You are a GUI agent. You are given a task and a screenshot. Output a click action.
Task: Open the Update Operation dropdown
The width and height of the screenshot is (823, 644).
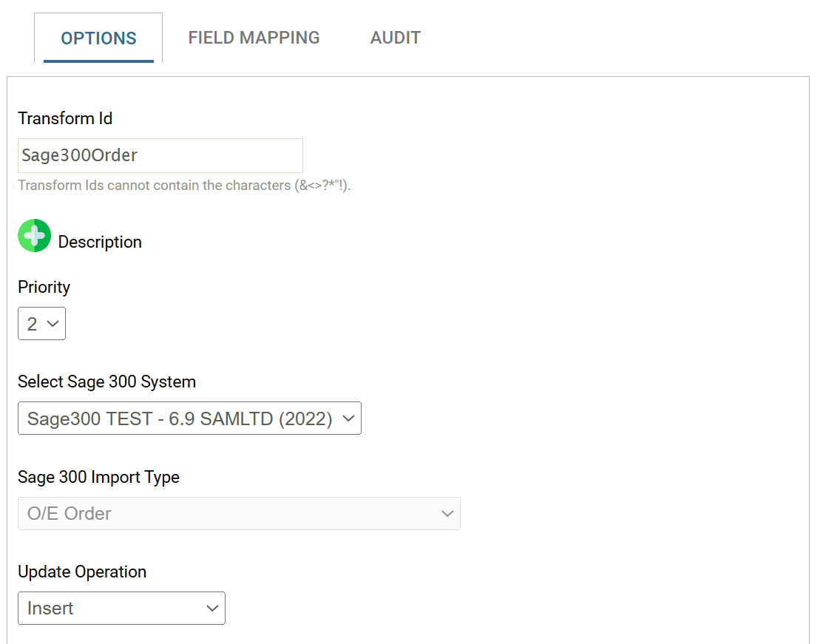pos(121,608)
